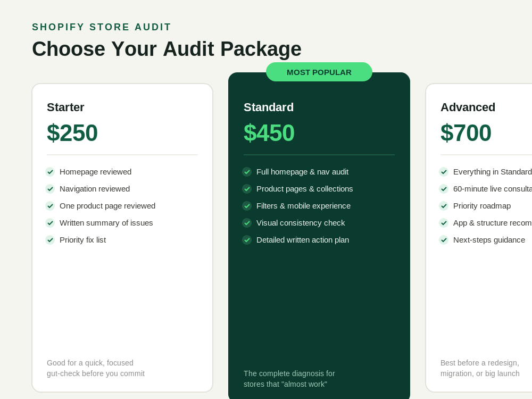Click the Priority roadmap text
Viewport: 532px width, 399px height.
(482, 206)
